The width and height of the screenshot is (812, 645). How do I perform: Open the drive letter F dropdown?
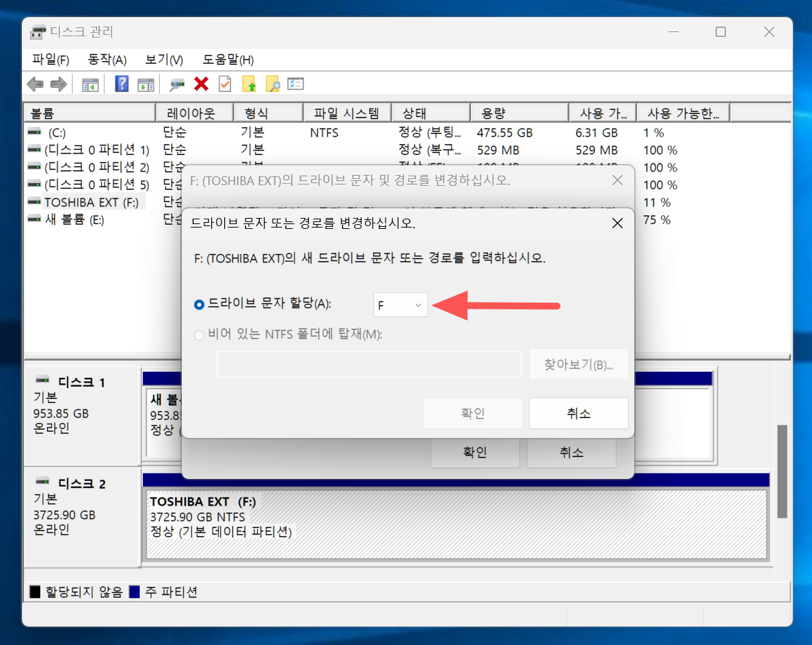pyautogui.click(x=401, y=305)
